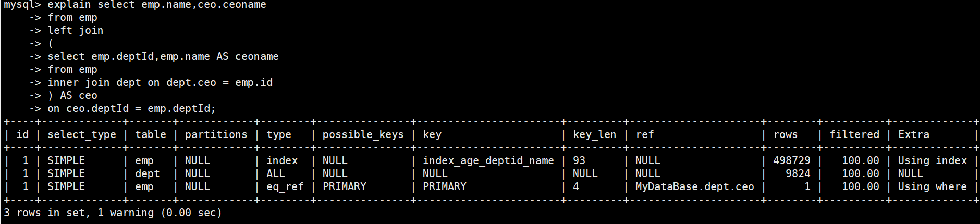Image resolution: width=980 pixels, height=224 pixels.
Task: Click the MyDataBase.dept.ceo ref value
Action: 694,186
